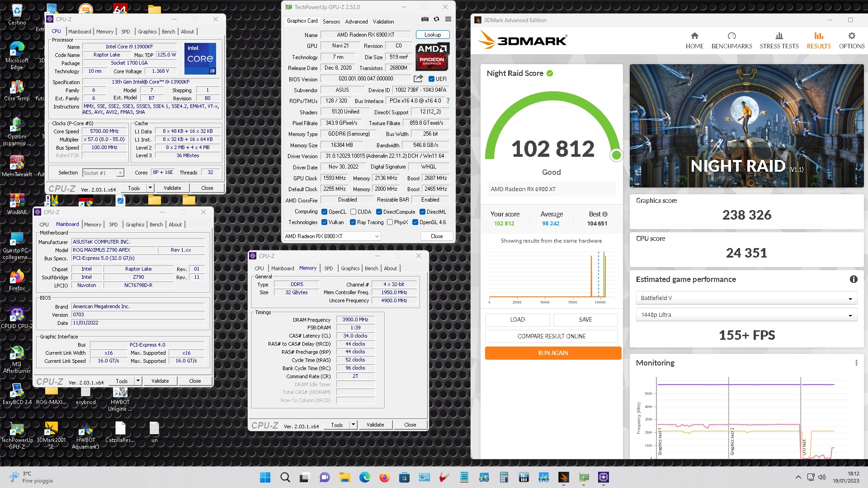Open the 3DMark Benchmarks section

pos(731,40)
